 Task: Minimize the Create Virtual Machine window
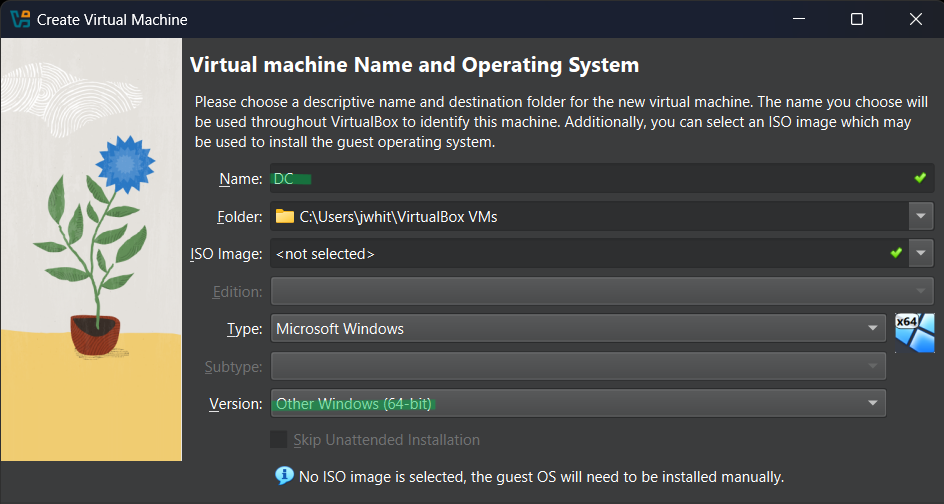pos(798,19)
